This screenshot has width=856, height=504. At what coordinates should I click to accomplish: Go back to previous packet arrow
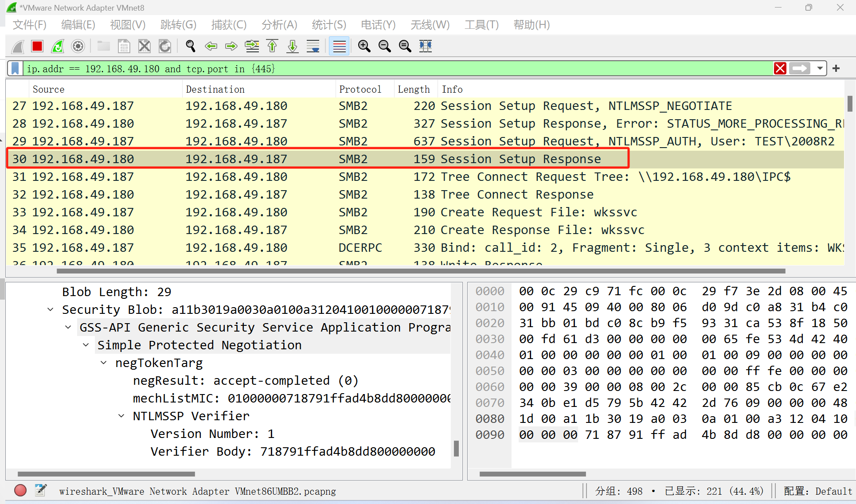pos(211,46)
